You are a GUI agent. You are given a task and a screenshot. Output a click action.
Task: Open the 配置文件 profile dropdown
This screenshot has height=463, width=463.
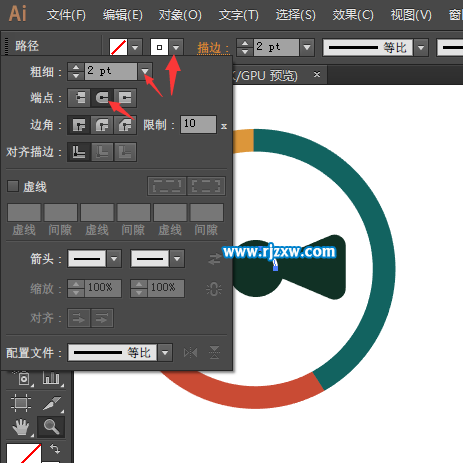pyautogui.click(x=165, y=353)
